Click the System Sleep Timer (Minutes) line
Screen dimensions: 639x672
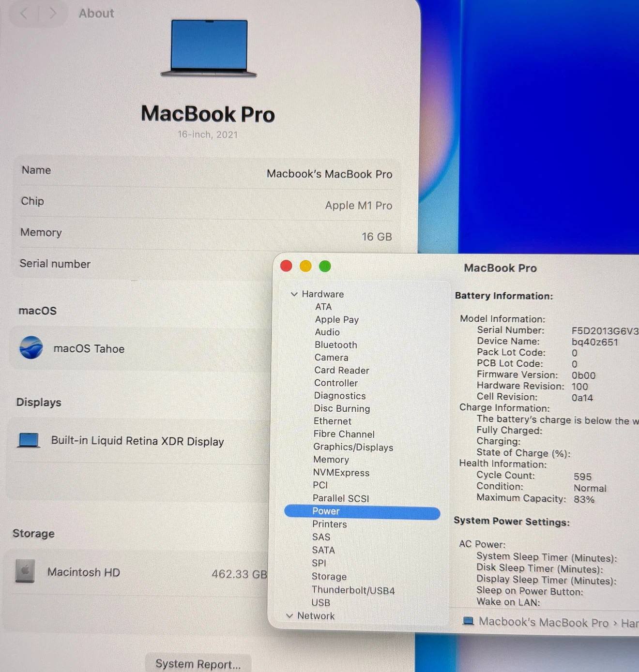click(547, 557)
